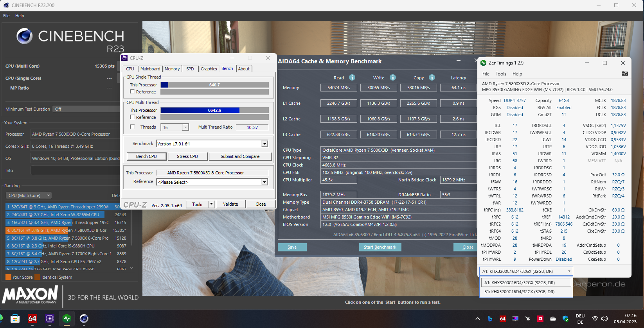This screenshot has width=644, height=328.
Task: Open the Cinebench Help menu
Action: point(20,16)
